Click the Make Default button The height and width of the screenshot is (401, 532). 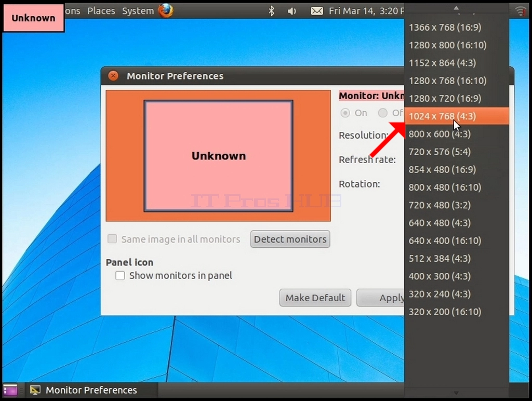click(315, 298)
